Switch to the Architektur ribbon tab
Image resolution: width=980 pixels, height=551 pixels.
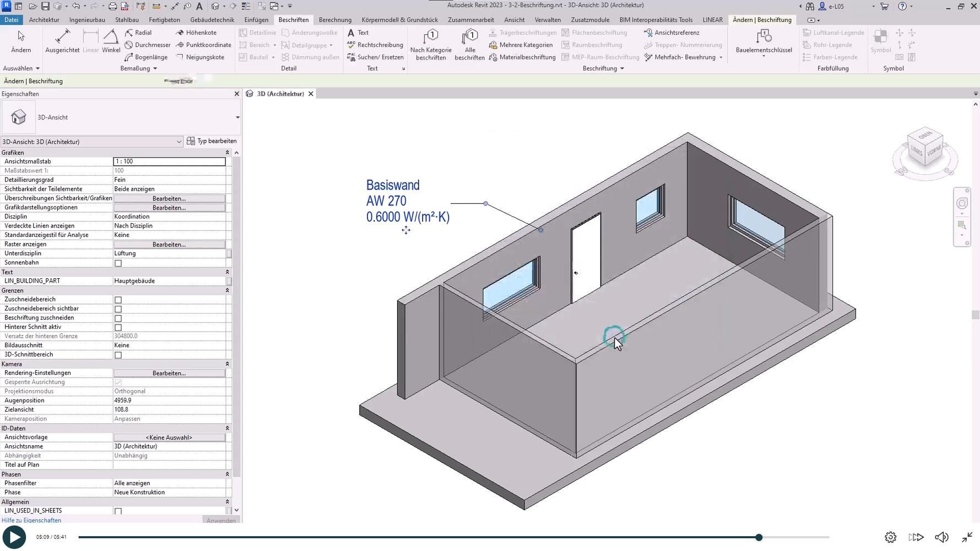[44, 20]
